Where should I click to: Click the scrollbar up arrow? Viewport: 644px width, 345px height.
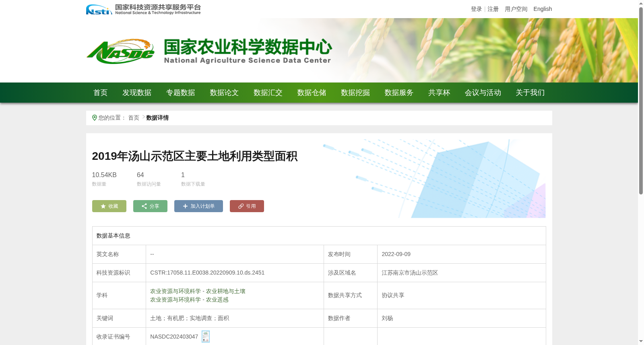point(641,3)
